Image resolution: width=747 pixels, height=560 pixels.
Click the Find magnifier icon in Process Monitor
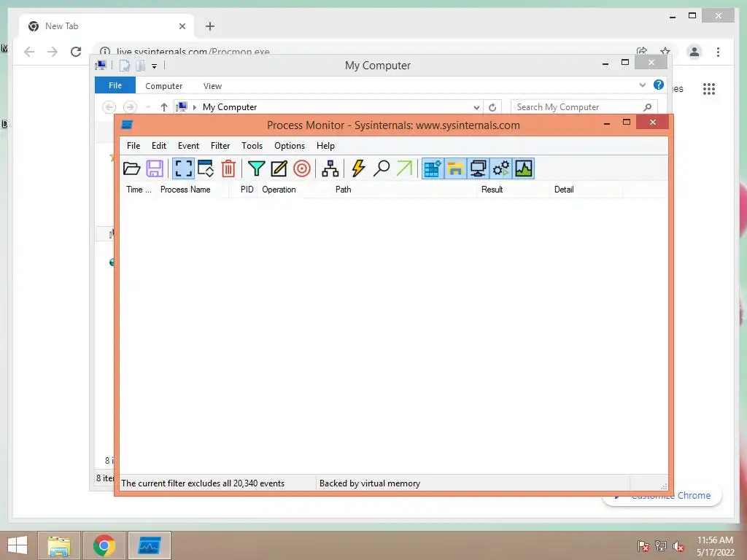click(381, 168)
